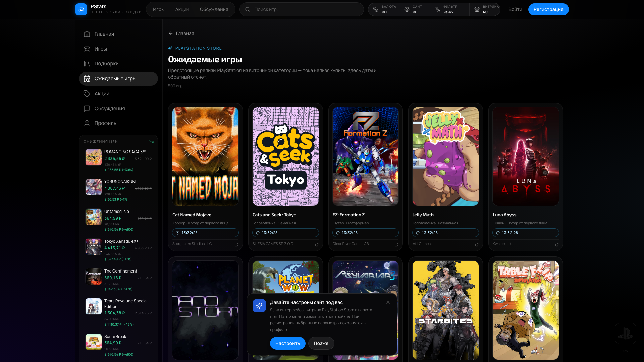
Task: Open Акции in the sidebar
Action: pyautogui.click(x=118, y=94)
